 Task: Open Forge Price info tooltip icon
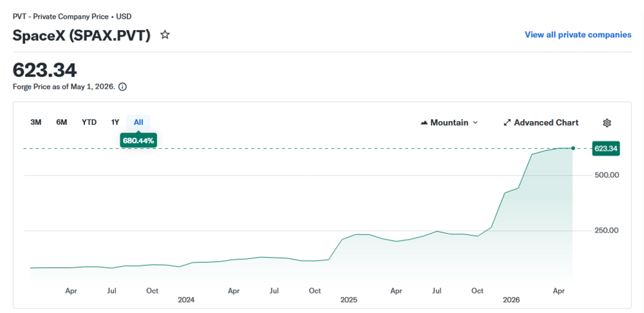click(122, 87)
